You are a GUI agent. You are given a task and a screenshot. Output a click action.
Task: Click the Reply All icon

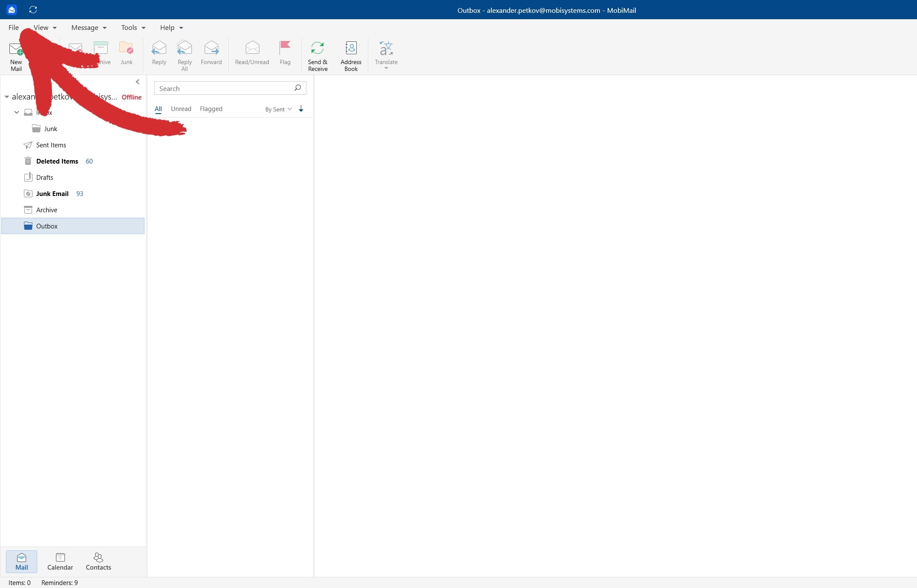[184, 53]
